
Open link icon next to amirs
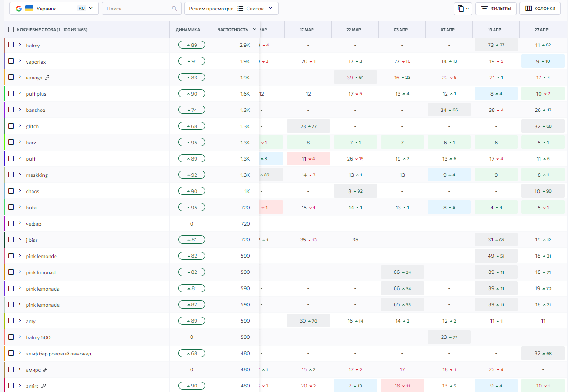(x=43, y=386)
